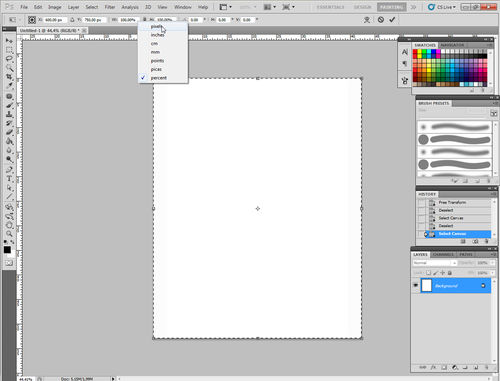The image size is (500, 381).
Task: Open the layer Opacity slider arrow
Action: (493, 263)
